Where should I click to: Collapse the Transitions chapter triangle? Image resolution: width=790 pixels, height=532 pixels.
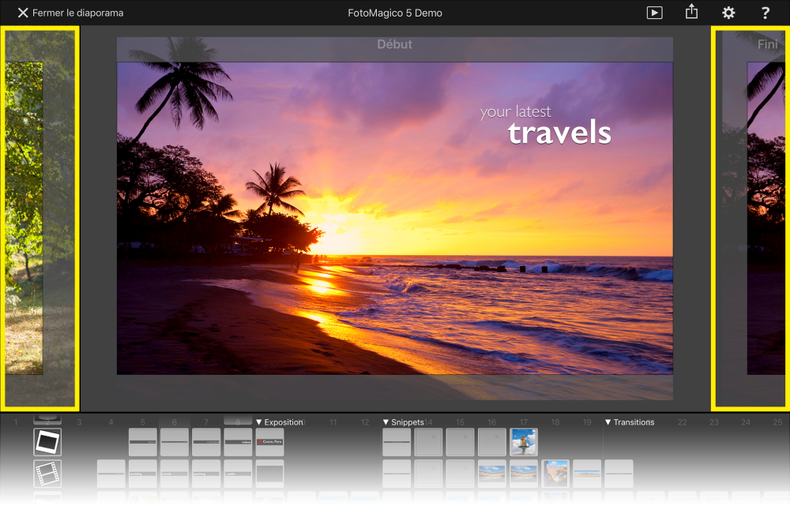608,422
